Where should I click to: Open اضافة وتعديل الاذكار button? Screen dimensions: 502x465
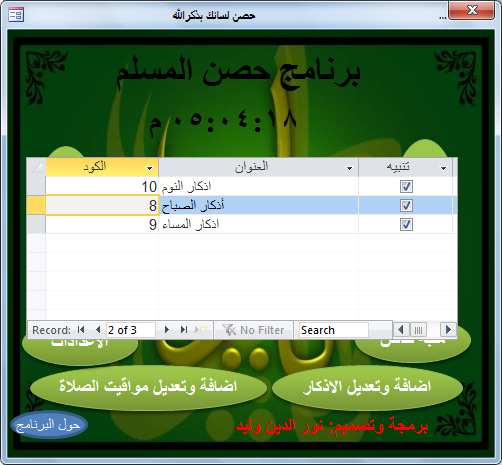(x=367, y=387)
